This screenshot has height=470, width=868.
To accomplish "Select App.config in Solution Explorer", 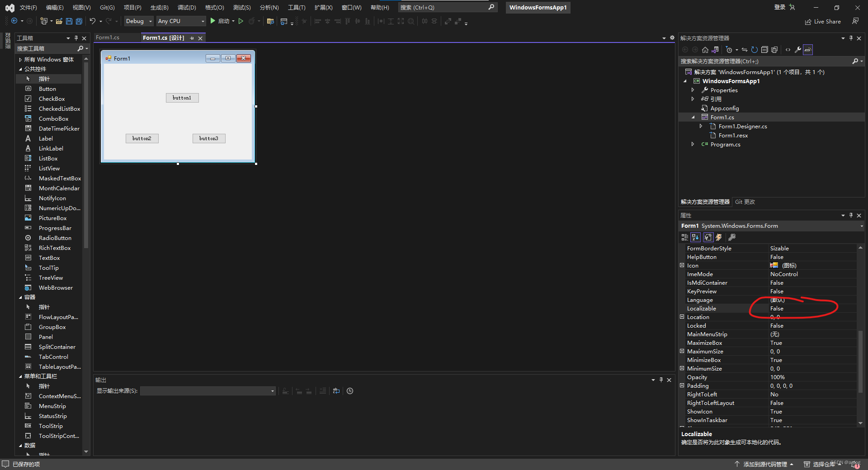I will pyautogui.click(x=724, y=108).
